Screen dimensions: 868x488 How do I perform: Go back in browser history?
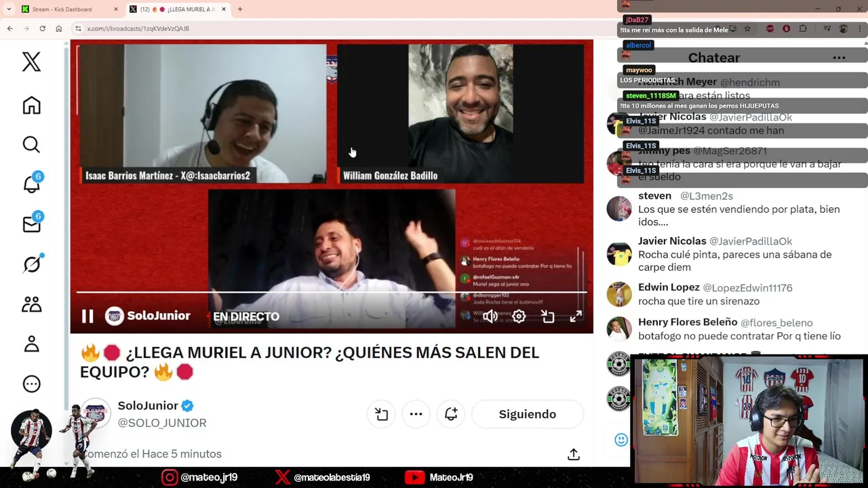(x=9, y=28)
